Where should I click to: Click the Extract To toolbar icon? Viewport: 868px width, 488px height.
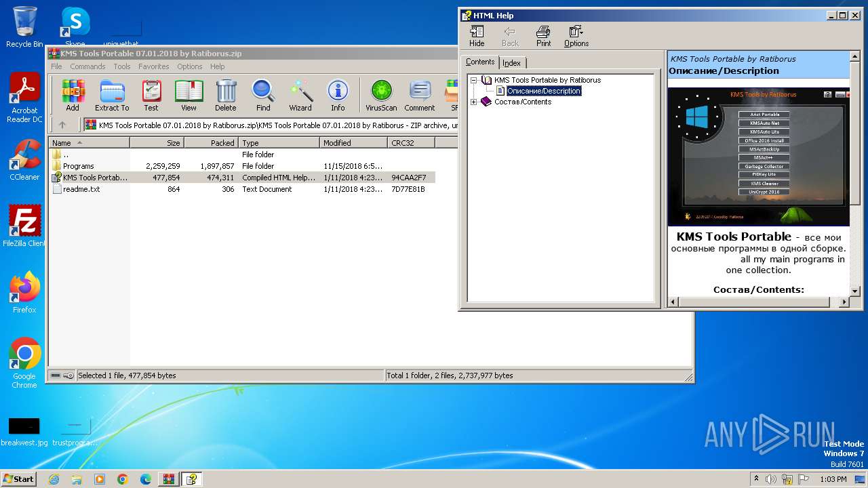click(x=112, y=96)
